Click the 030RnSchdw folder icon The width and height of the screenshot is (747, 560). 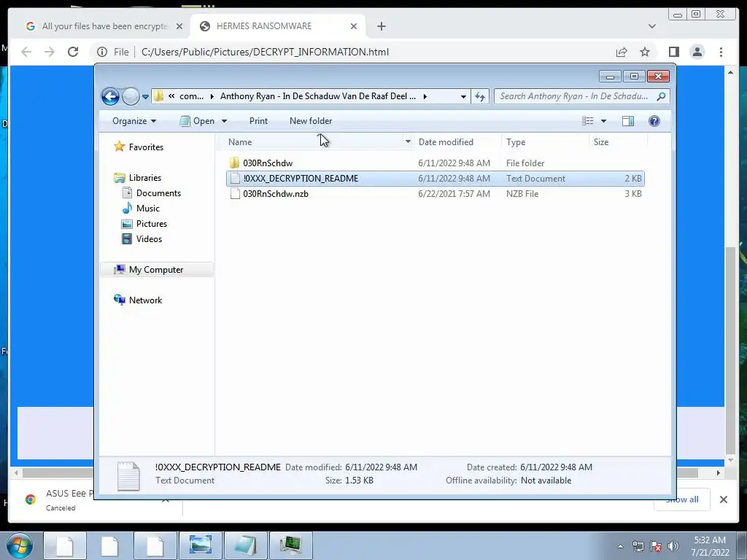point(234,163)
